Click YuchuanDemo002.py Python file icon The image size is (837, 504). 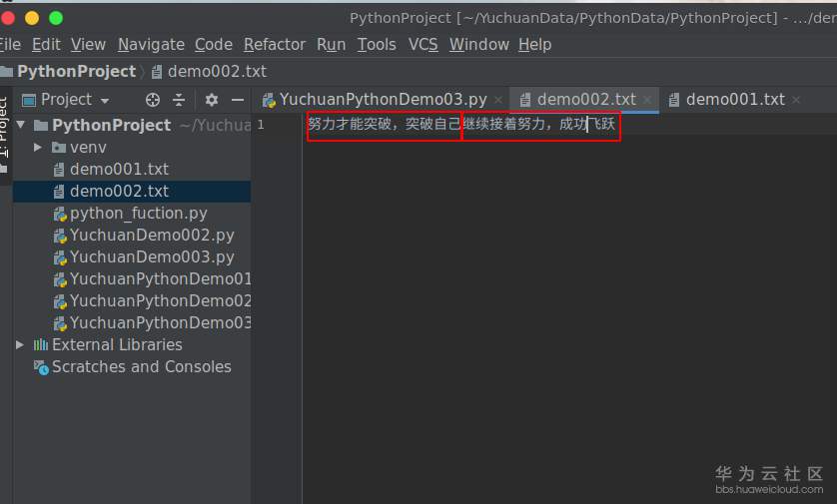point(60,236)
